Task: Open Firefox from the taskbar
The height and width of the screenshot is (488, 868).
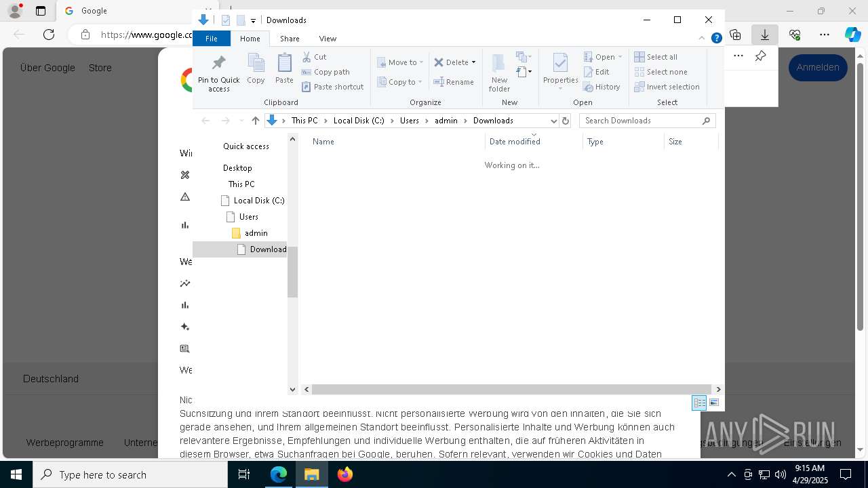Action: click(345, 474)
